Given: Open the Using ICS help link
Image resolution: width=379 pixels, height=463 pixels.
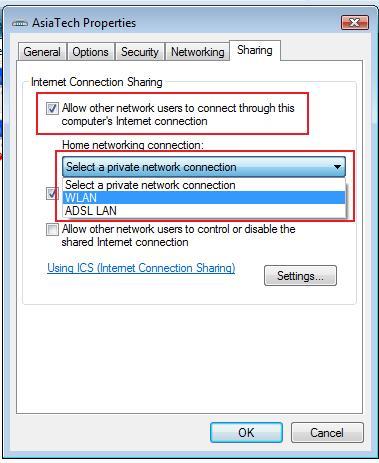Looking at the screenshot, I should (x=141, y=268).
